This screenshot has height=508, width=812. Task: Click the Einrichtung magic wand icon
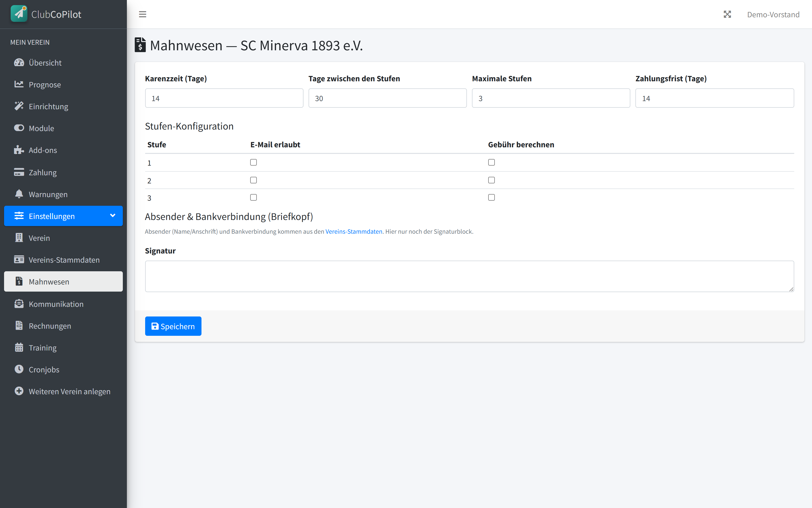(19, 106)
